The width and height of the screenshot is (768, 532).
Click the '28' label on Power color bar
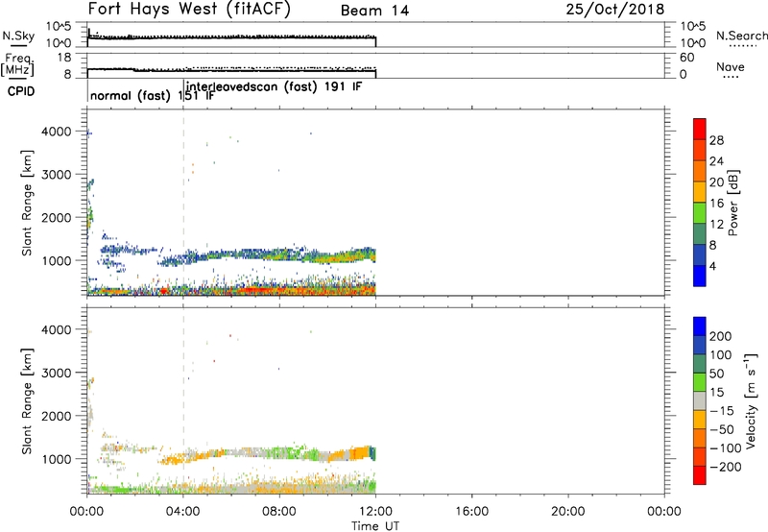(716, 140)
